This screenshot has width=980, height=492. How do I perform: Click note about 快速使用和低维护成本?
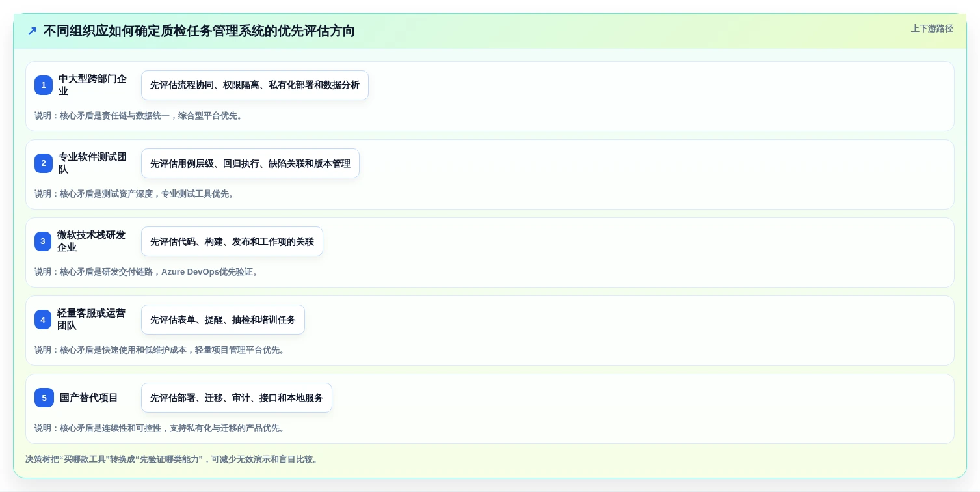(161, 350)
